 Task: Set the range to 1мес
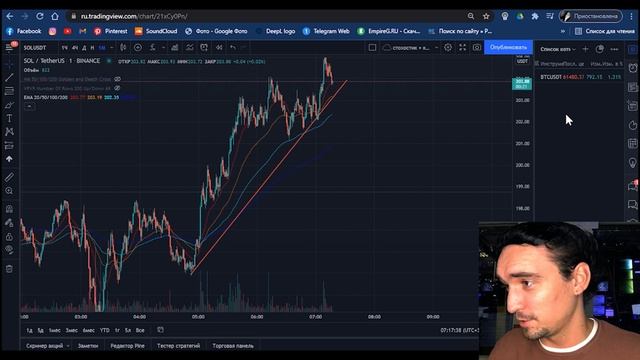click(x=55, y=330)
